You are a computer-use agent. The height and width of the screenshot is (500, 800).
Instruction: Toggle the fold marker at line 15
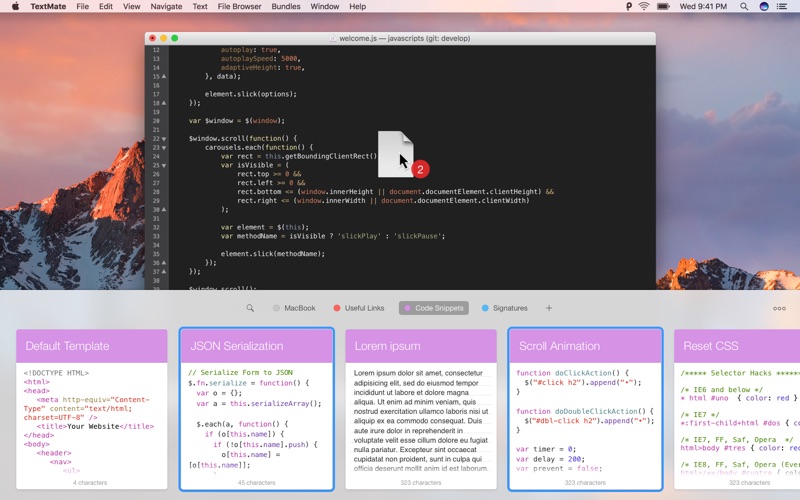[x=164, y=76]
